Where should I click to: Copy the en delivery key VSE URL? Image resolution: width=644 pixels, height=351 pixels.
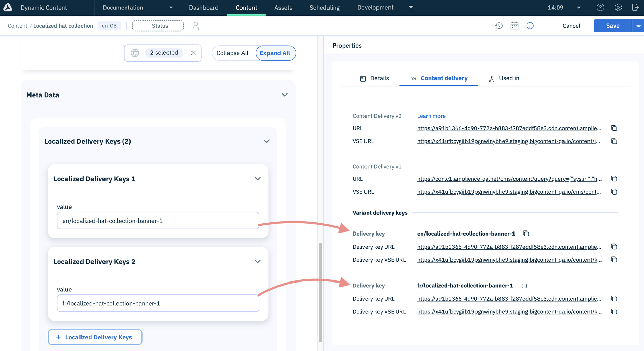point(614,260)
